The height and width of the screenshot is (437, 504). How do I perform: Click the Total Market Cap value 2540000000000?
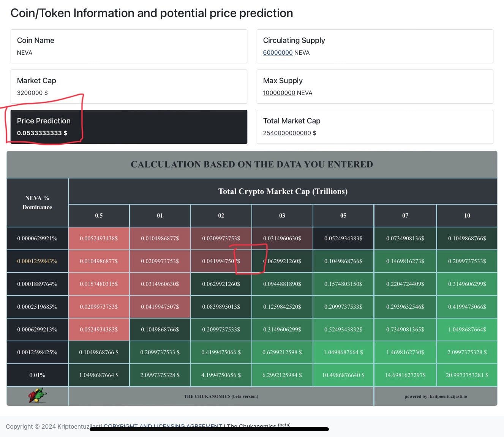point(287,133)
